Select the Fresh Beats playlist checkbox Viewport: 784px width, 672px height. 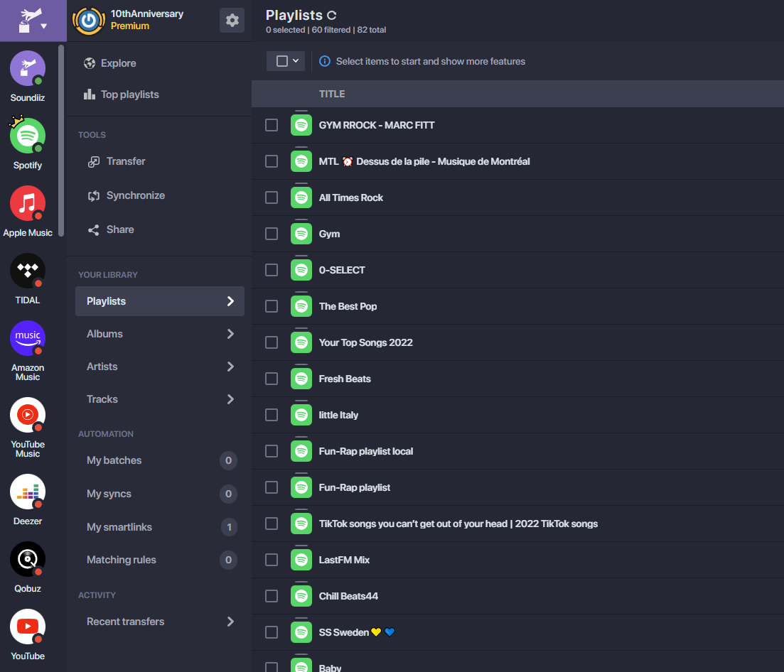272,379
